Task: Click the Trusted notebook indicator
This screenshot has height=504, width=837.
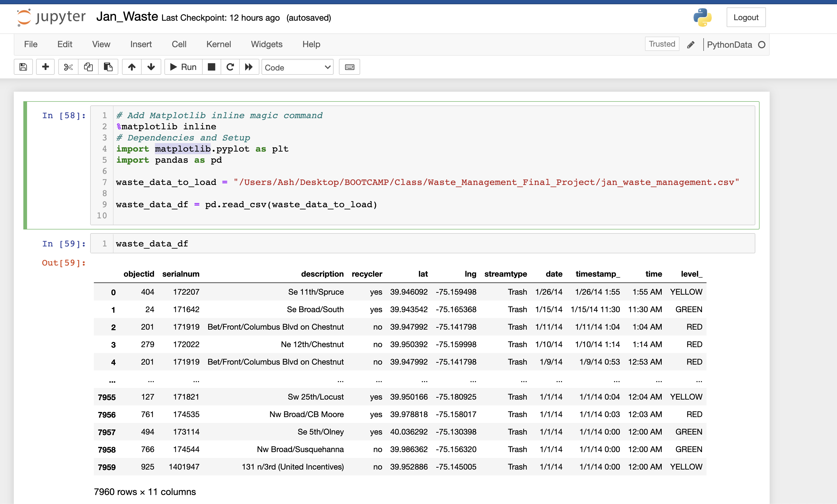Action: [662, 44]
